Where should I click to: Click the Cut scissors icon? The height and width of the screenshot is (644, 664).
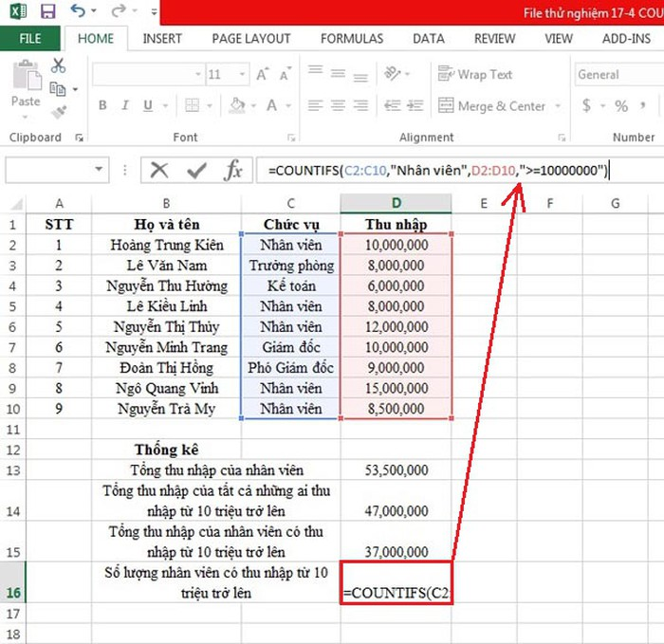pyautogui.click(x=58, y=65)
